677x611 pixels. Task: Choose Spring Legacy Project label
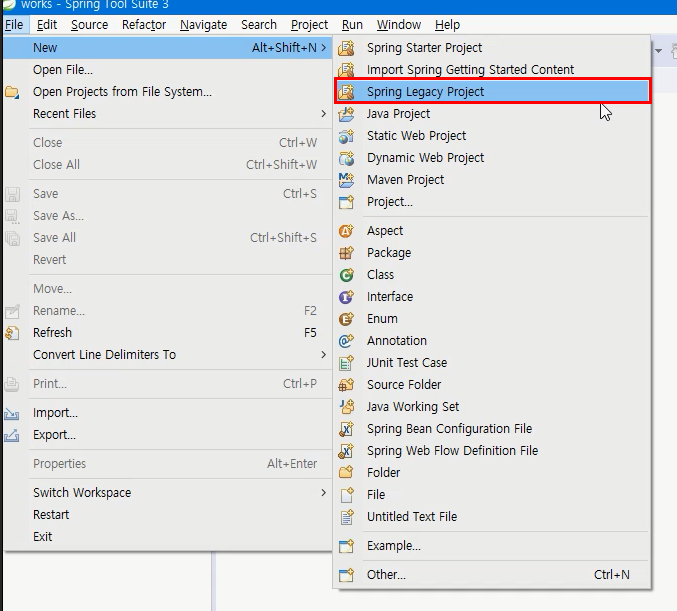pyautogui.click(x=425, y=92)
